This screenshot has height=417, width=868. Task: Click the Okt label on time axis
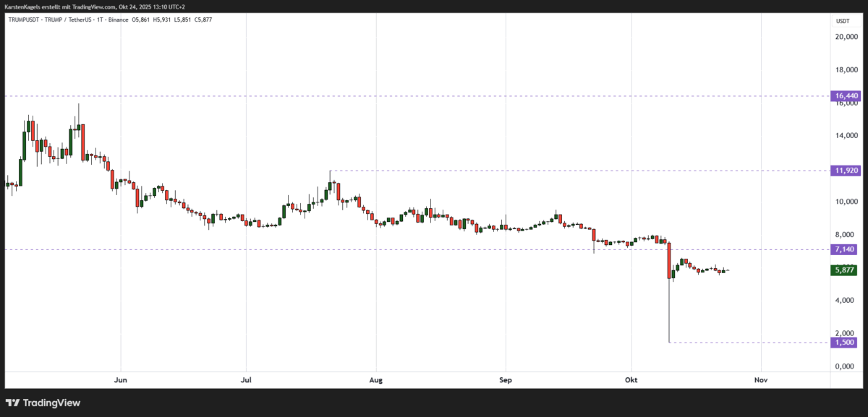631,380
